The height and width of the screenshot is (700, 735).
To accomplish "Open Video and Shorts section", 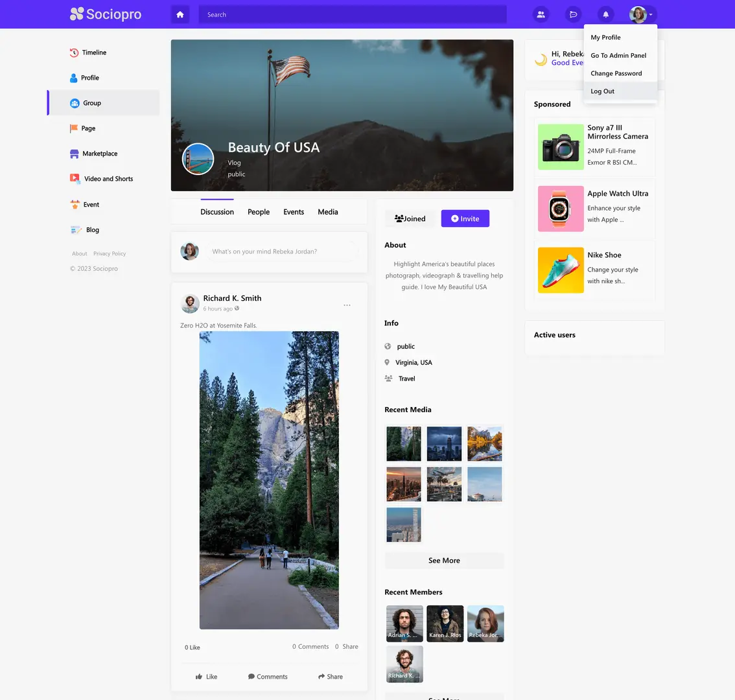I will coord(108,179).
